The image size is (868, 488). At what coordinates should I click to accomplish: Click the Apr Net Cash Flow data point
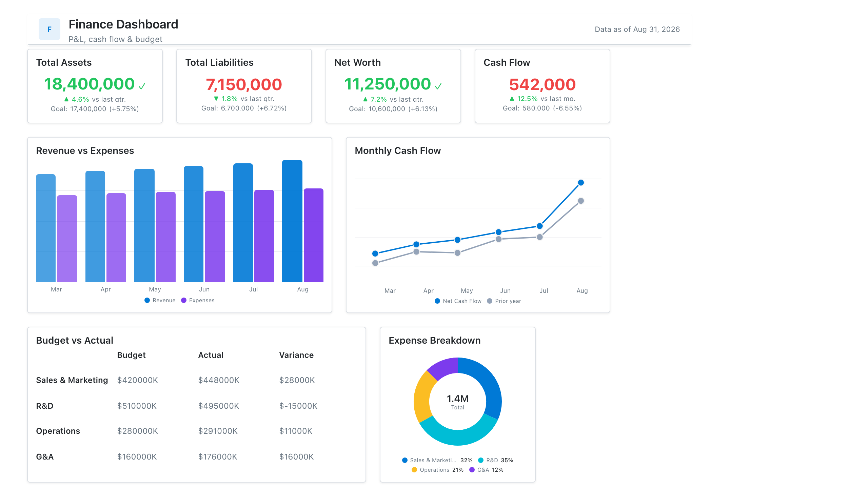416,244
